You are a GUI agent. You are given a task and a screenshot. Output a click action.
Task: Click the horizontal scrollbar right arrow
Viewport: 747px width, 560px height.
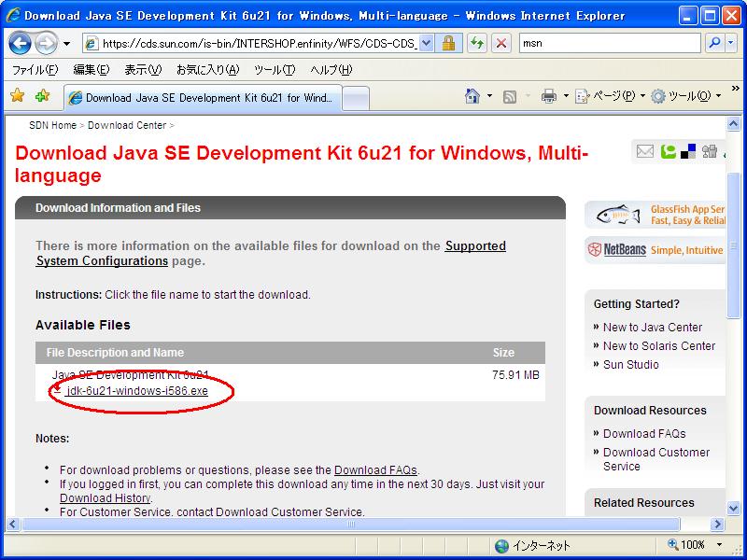point(717,525)
